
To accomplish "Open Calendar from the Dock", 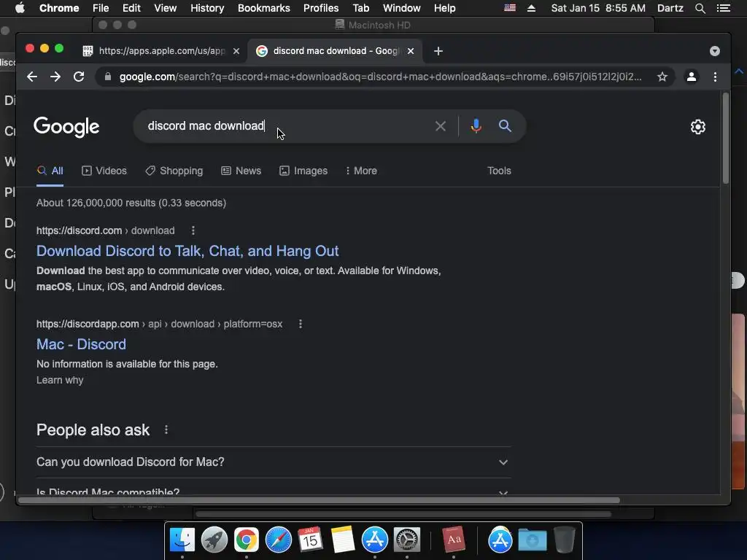I will (310, 540).
